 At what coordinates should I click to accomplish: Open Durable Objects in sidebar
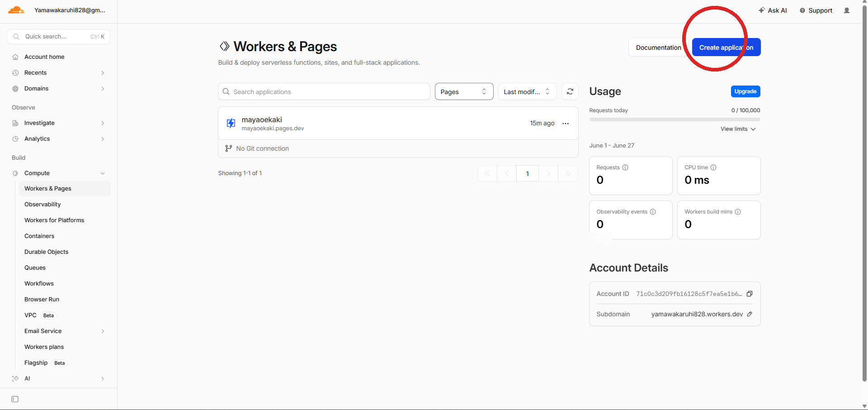click(65, 252)
